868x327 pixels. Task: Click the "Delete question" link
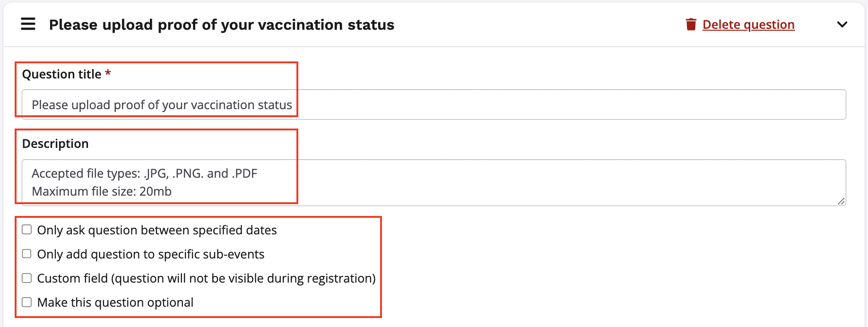(748, 25)
